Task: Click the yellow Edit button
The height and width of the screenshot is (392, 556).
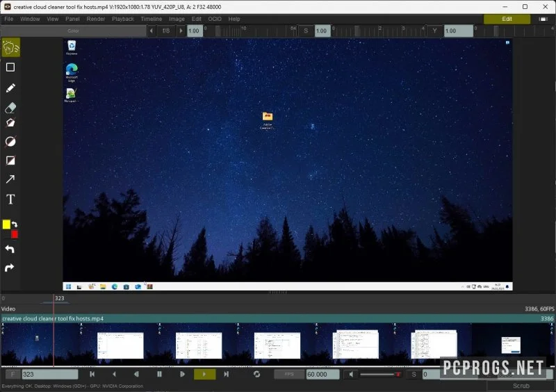Action: point(507,19)
